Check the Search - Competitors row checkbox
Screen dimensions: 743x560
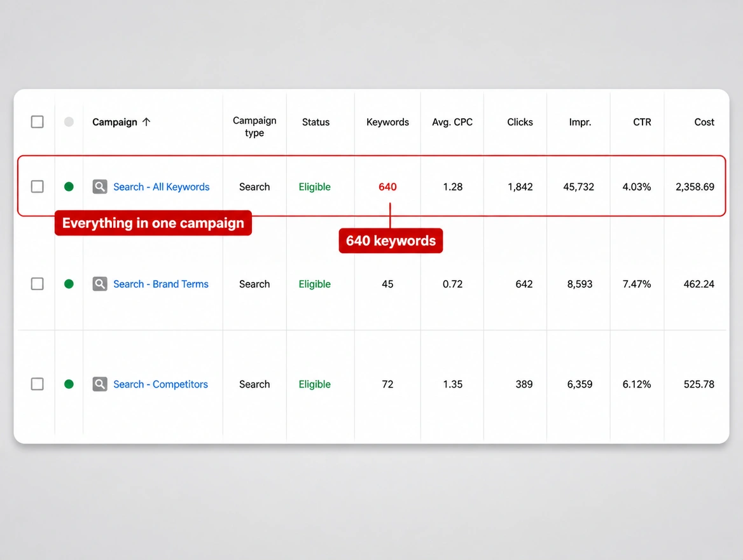pos(38,384)
